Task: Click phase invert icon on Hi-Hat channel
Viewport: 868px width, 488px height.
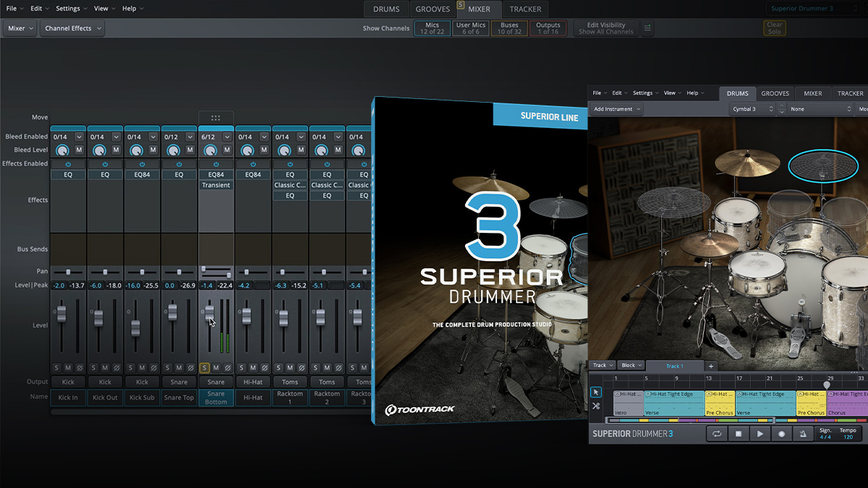Action: pyautogui.click(x=264, y=368)
